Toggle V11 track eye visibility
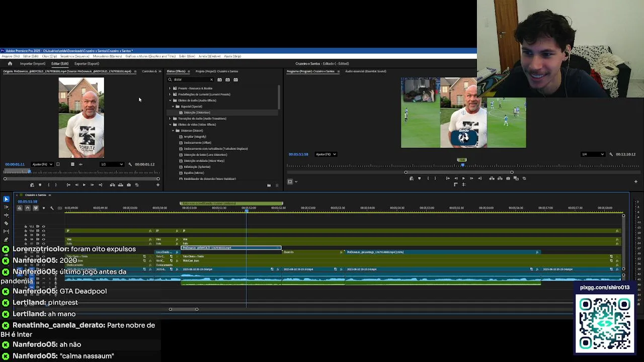644x362 pixels. click(43, 227)
